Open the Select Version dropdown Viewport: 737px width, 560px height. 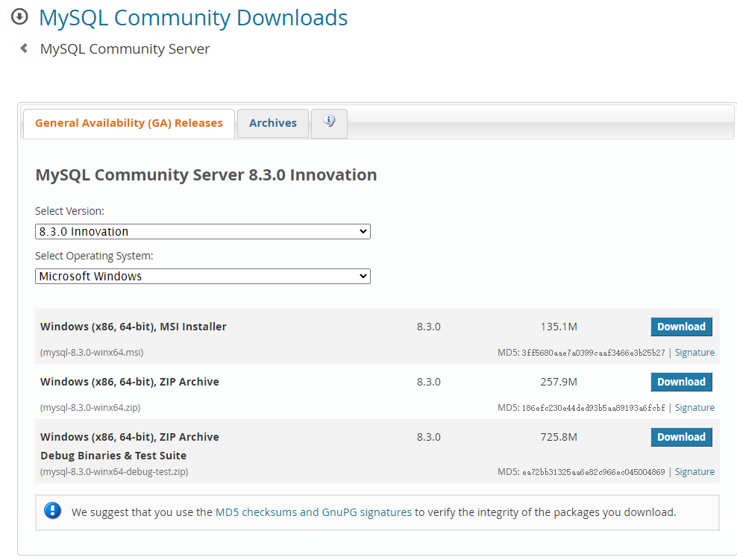pyautogui.click(x=203, y=232)
